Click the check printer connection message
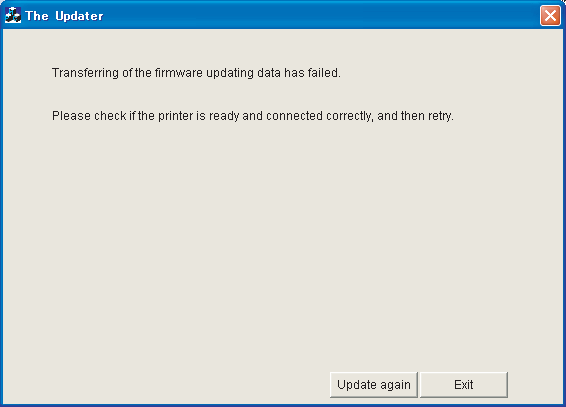This screenshot has width=566, height=407. tap(253, 116)
